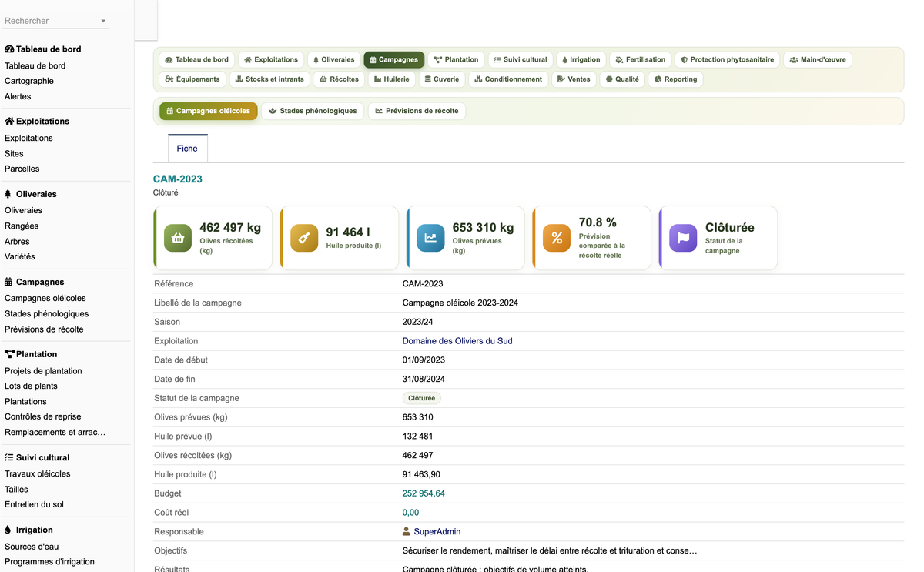Open the Irrigation top module

click(x=581, y=59)
